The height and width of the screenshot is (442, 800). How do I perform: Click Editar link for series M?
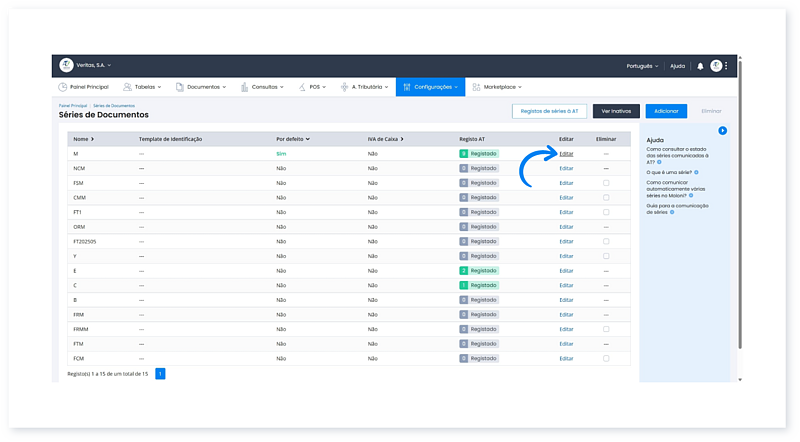567,154
